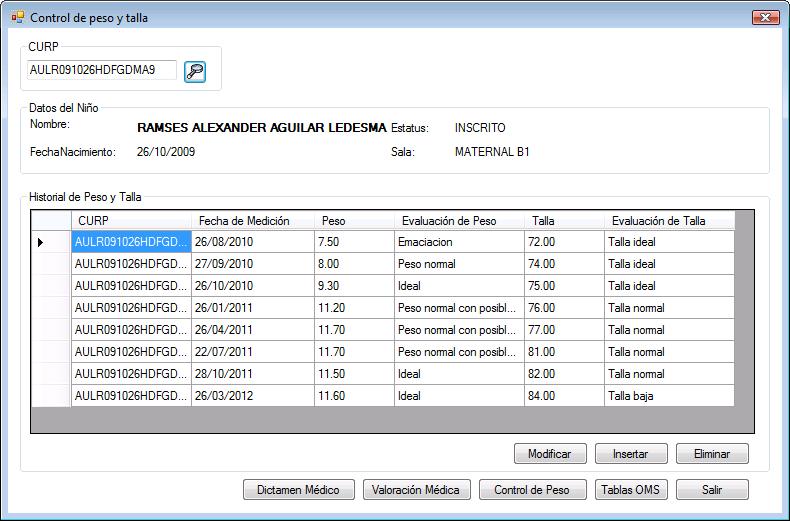Click the height cell 76.00

click(x=564, y=308)
